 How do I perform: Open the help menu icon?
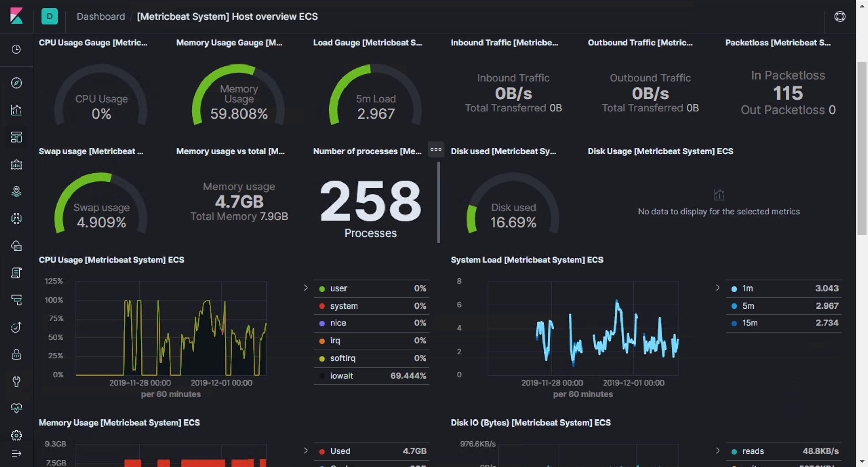click(x=840, y=16)
